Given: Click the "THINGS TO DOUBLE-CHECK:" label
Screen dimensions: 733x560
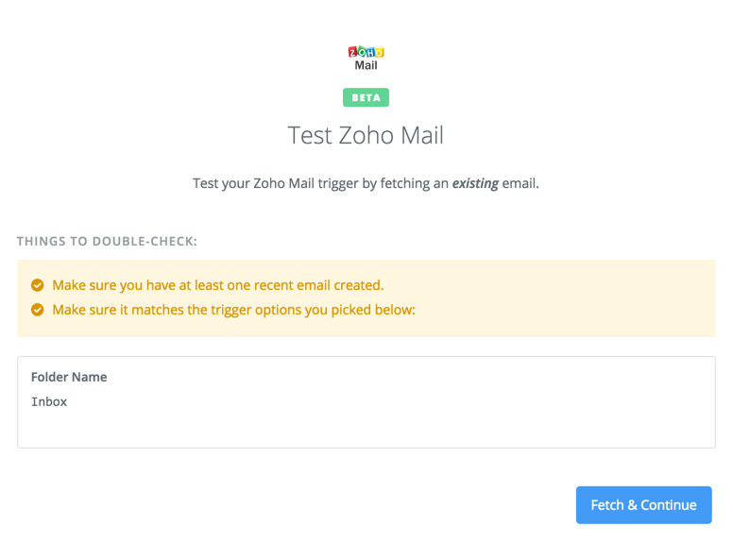Looking at the screenshot, I should point(107,241).
